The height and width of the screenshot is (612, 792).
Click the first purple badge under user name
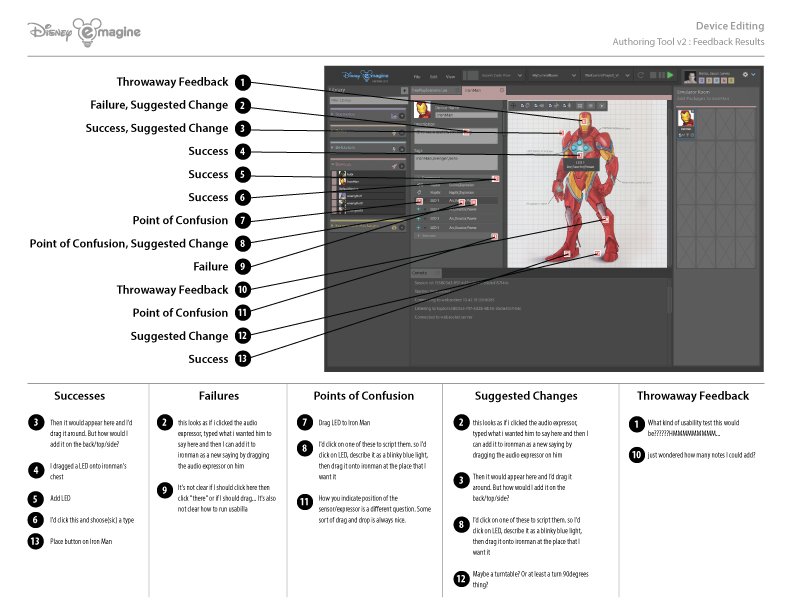pyautogui.click(x=702, y=80)
